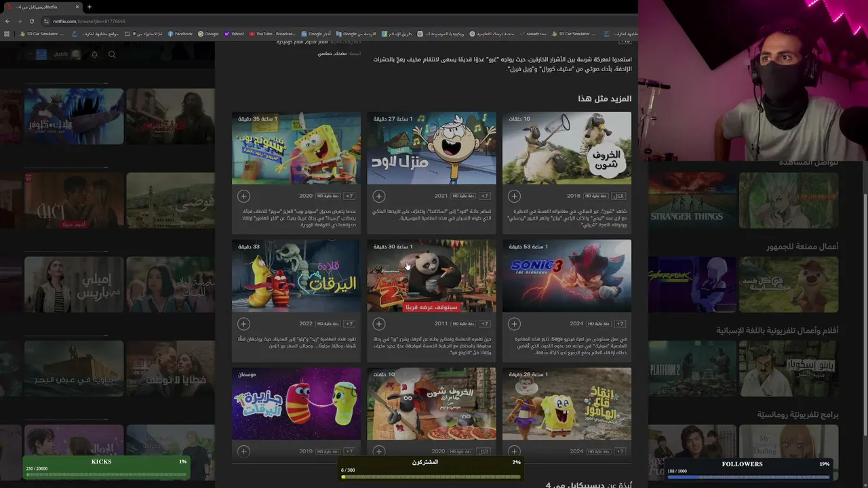Add the 2020 Shaun the Sheep pizza series to My List
The image size is (868, 488).
[379, 451]
